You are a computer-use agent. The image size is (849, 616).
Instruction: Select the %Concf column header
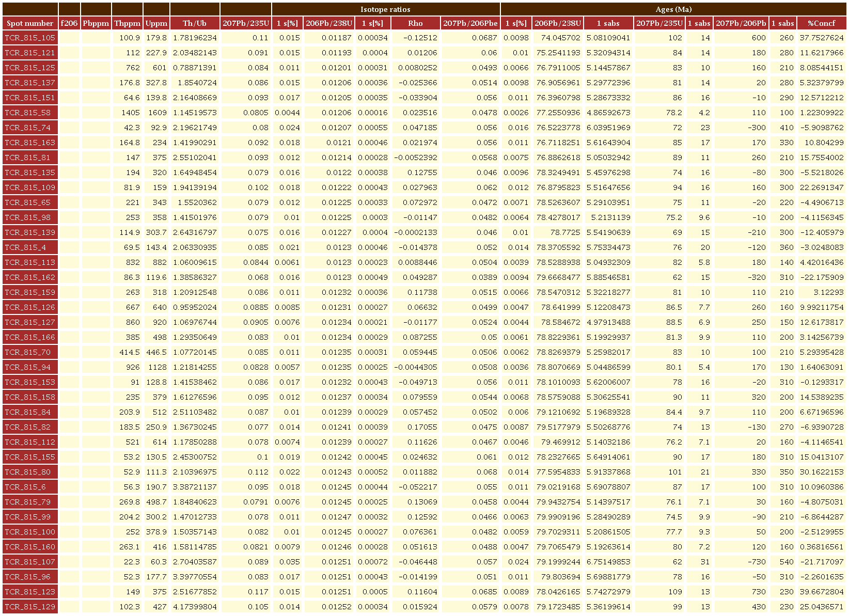(x=821, y=23)
